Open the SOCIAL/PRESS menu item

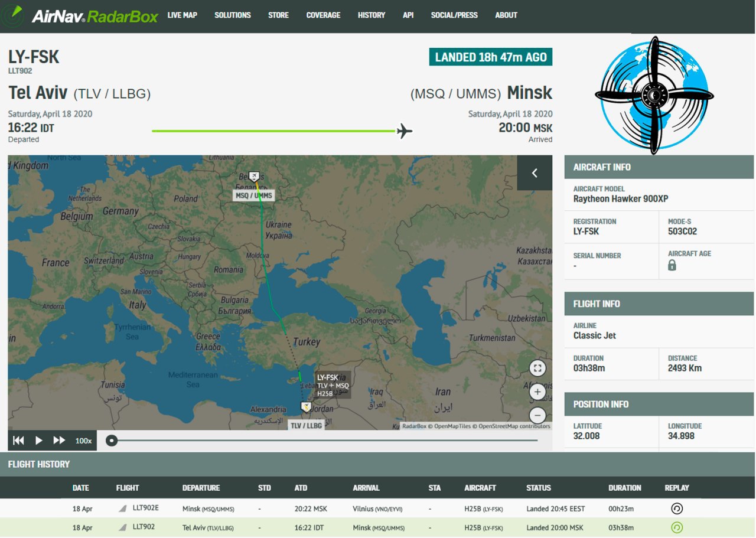coord(454,15)
